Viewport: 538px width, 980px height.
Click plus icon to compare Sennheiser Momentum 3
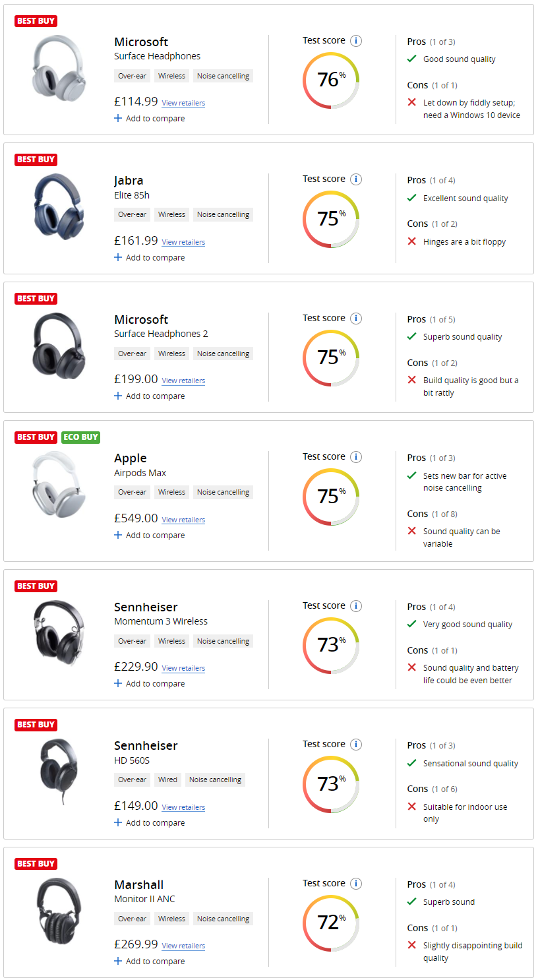point(118,684)
